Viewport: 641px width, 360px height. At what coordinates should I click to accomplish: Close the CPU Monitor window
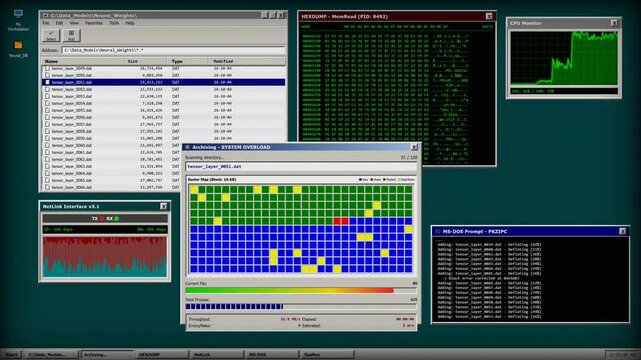[614, 23]
